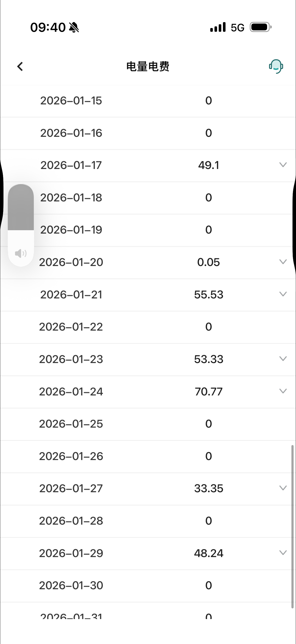Expand the 2026-01-27 row chevron
Screen dimensions: 296x644
pos(283,488)
